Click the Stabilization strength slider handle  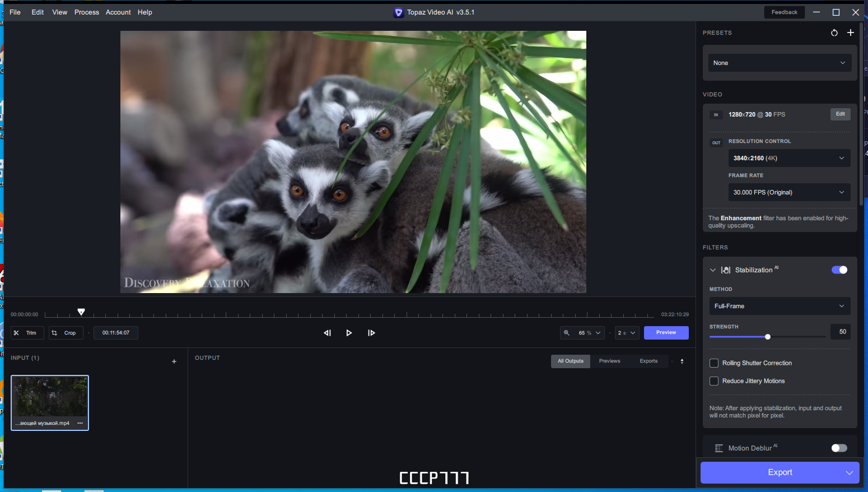coord(768,337)
